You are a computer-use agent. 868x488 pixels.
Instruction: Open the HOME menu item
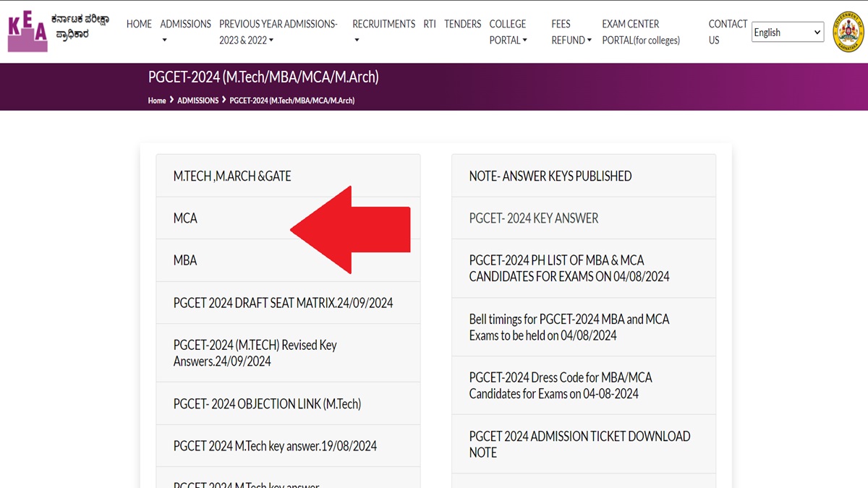point(139,24)
